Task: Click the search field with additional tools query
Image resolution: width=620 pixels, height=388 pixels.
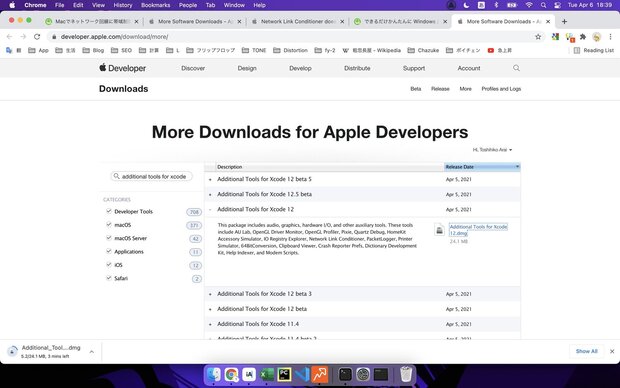Action: click(151, 176)
